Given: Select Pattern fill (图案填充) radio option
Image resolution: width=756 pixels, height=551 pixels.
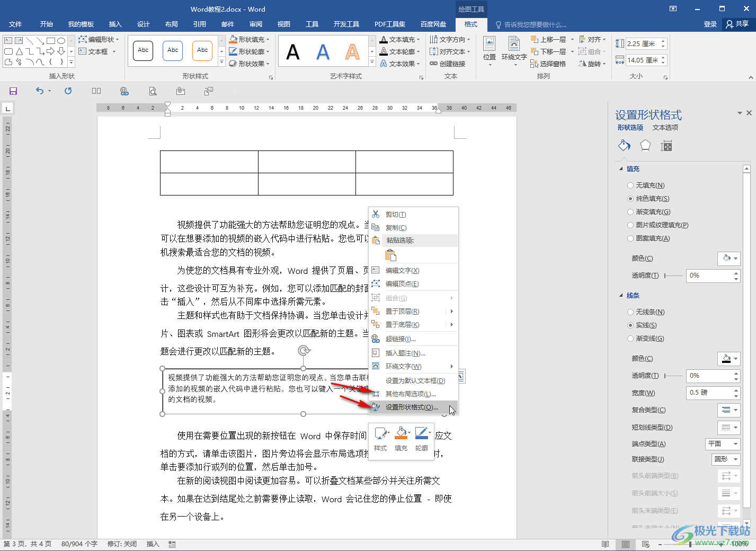Looking at the screenshot, I should [x=648, y=238].
